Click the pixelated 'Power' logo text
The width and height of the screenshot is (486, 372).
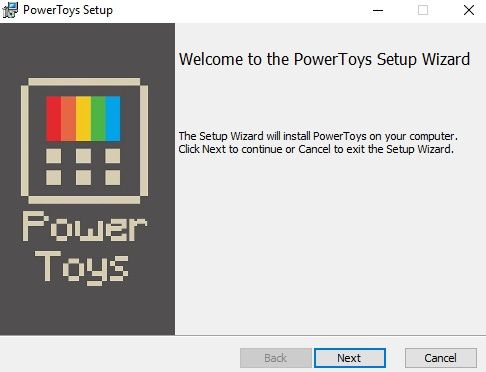(x=85, y=226)
